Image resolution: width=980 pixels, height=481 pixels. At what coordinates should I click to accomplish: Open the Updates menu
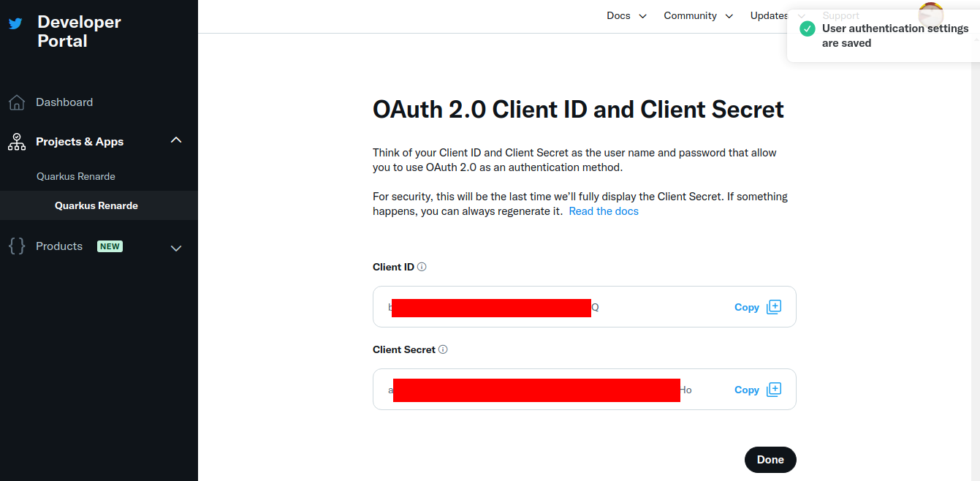point(769,16)
